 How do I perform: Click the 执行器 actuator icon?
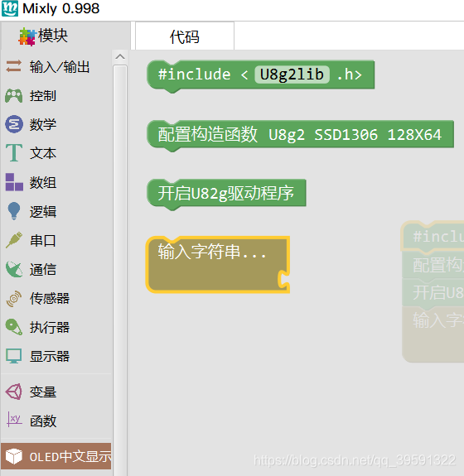click(x=14, y=327)
